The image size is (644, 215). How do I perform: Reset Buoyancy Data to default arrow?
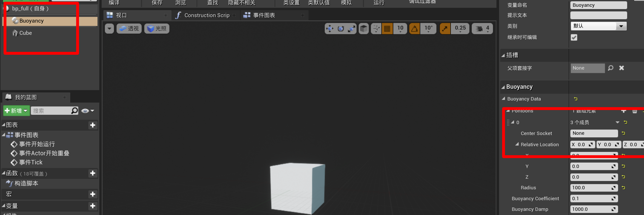click(576, 99)
